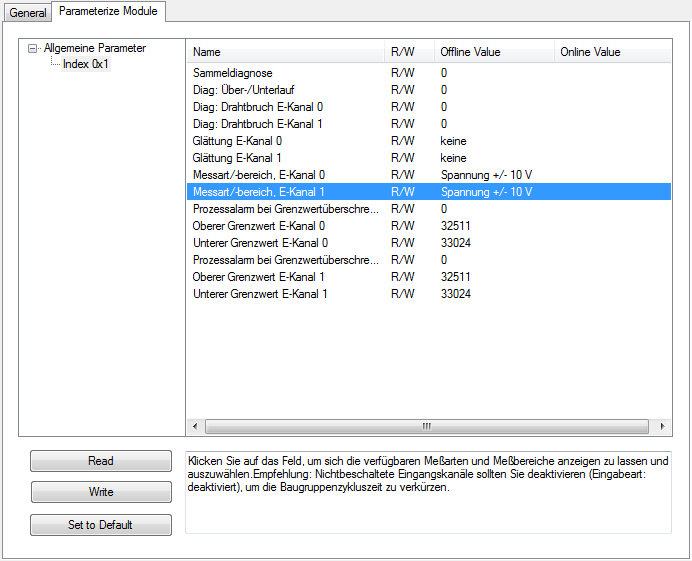The height and width of the screenshot is (561, 692).
Task: Click the horizontal scrollbar thumb
Action: [x=427, y=426]
